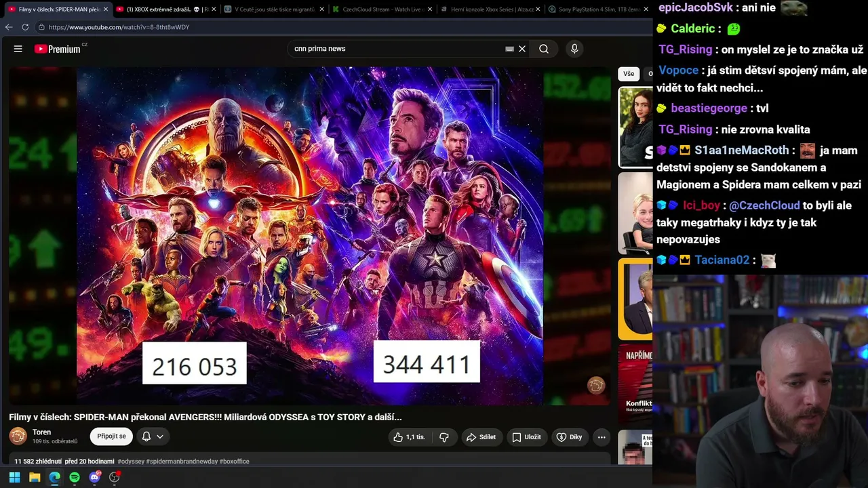Close the 'Filmy v číslech' browser tab
Image resolution: width=868 pixels, height=488 pixels.
(106, 9)
